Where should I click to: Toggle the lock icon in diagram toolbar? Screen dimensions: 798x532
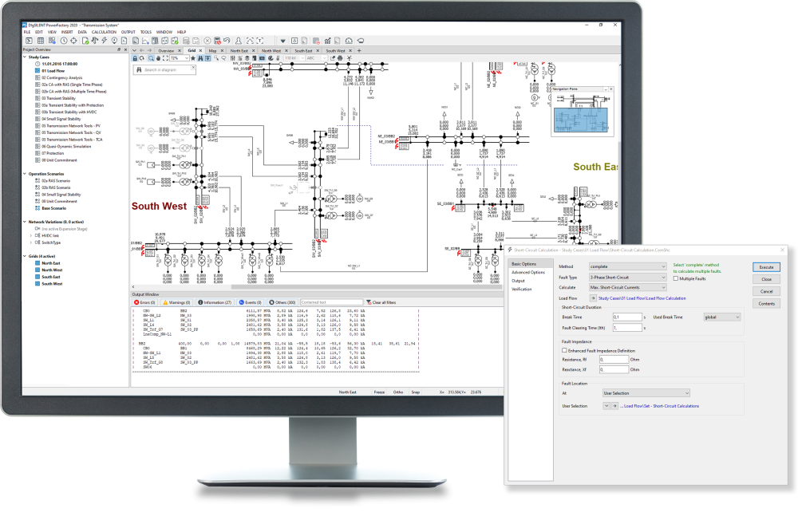[x=135, y=58]
